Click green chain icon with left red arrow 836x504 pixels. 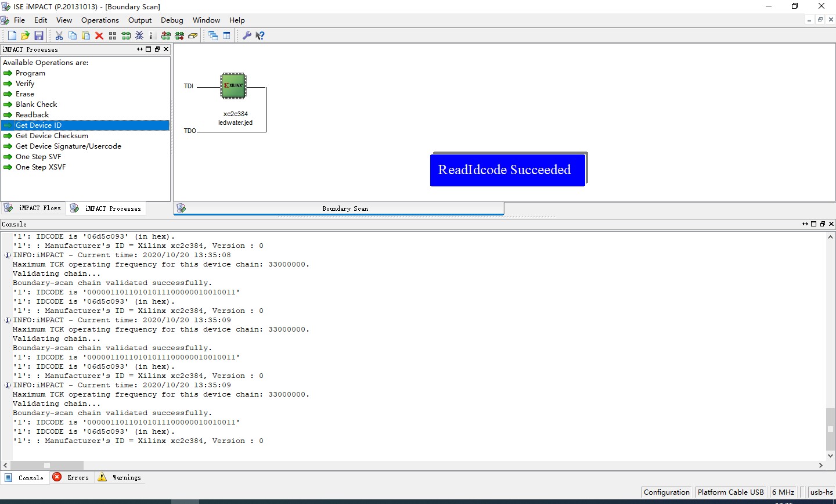(166, 35)
